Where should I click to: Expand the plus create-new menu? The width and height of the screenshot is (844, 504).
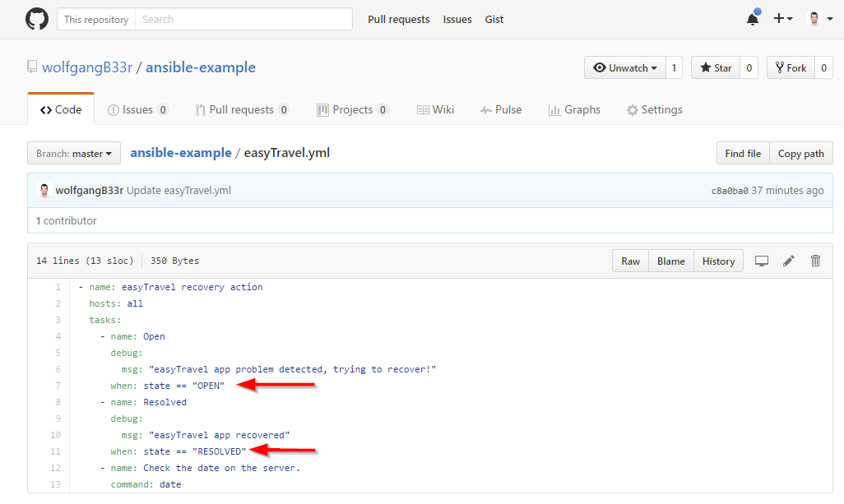pos(782,19)
